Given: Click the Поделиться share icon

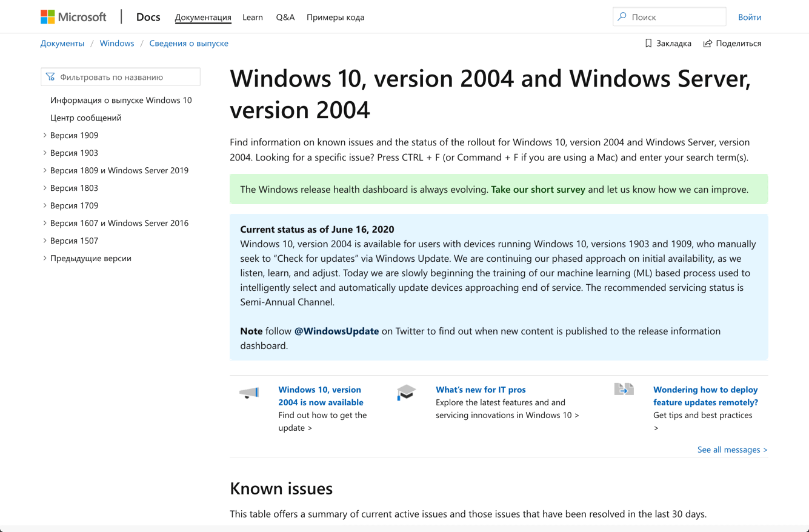Looking at the screenshot, I should (707, 43).
